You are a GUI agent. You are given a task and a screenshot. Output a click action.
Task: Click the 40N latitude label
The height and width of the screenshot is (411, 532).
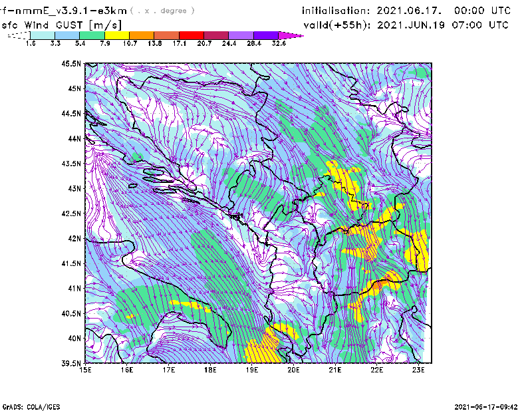click(74, 339)
